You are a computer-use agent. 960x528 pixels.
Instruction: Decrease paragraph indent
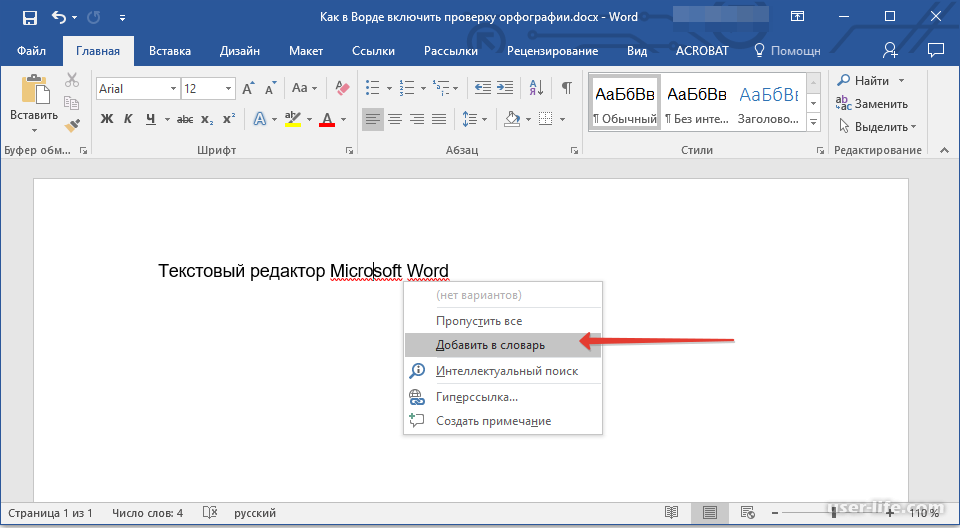pos(482,88)
